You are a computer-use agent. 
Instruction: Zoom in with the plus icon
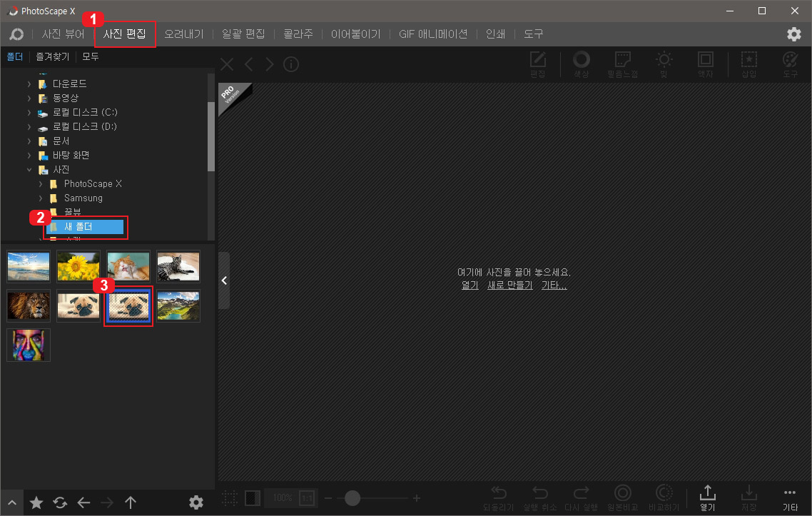point(417,498)
